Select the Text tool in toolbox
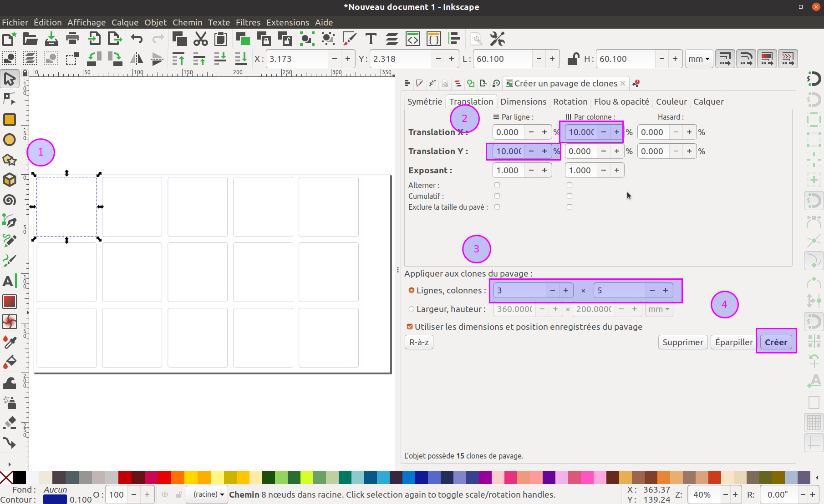Viewport: 824px width, 504px height. [10, 281]
